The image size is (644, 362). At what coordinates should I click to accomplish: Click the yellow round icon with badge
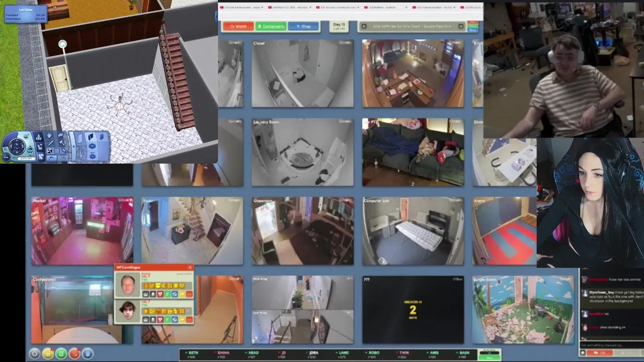47,353
